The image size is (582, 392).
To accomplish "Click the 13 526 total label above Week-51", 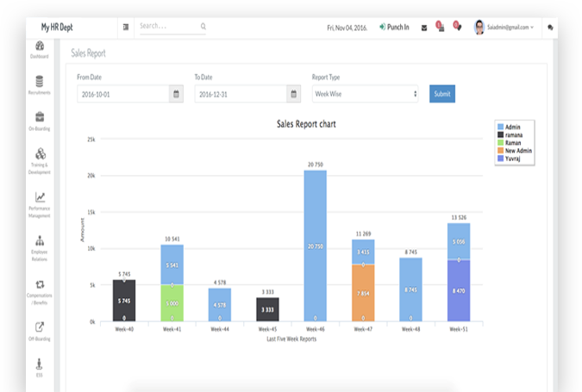I will [x=459, y=217].
